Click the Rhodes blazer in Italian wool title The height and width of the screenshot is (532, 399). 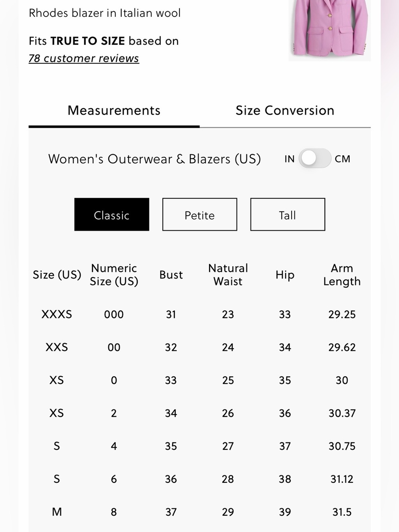[x=105, y=13]
